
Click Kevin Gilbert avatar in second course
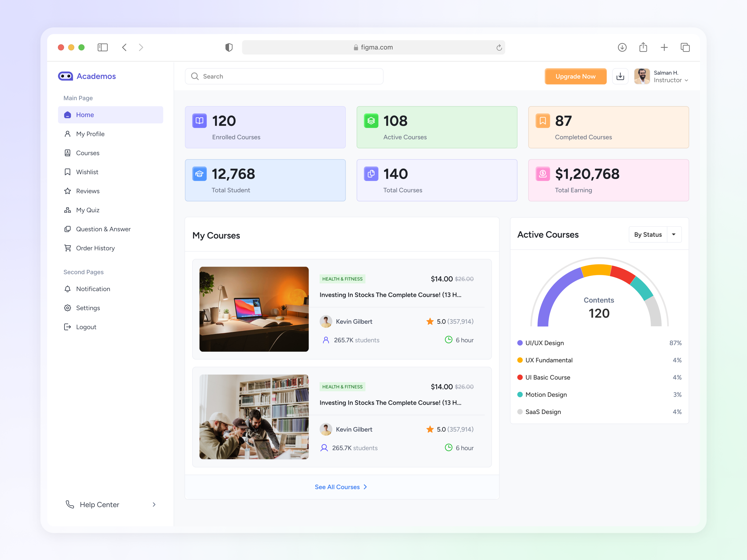point(326,429)
